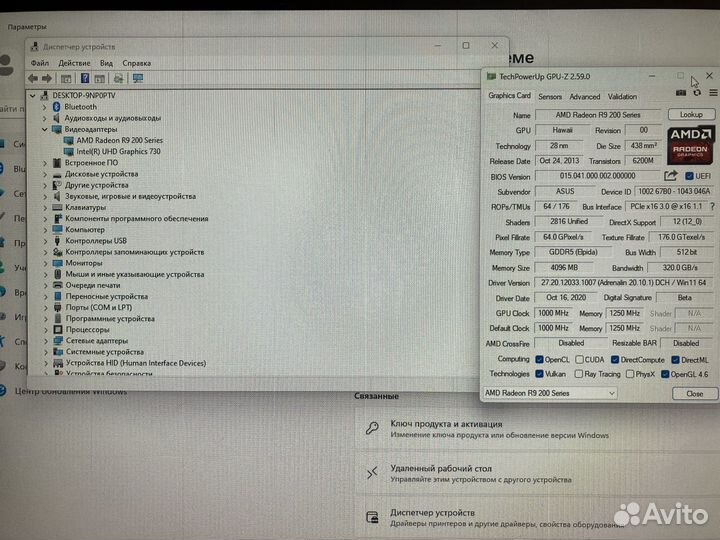This screenshot has height=540, width=720.
Task: Open the GPU selection dropdown at bottom
Action: tap(550, 393)
